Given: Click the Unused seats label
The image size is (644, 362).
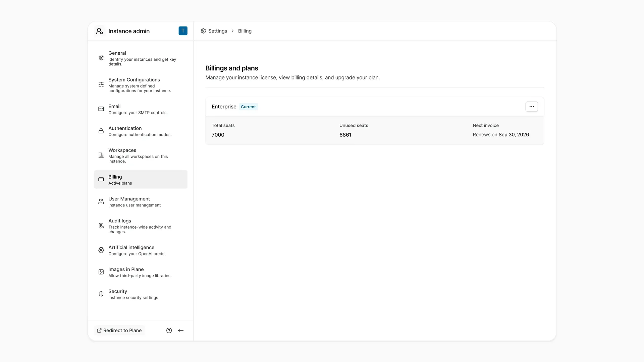Looking at the screenshot, I should [354, 125].
